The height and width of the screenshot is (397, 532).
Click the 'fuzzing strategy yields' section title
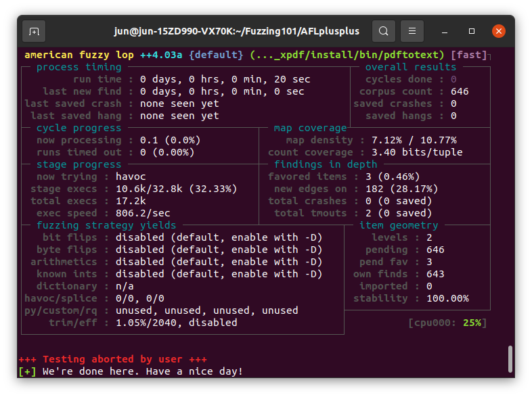106,226
